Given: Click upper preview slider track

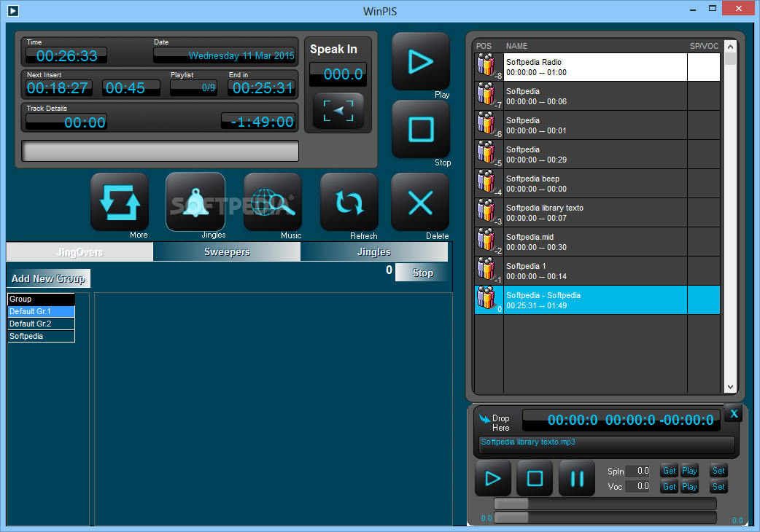Looking at the screenshot, I should click(x=605, y=504).
